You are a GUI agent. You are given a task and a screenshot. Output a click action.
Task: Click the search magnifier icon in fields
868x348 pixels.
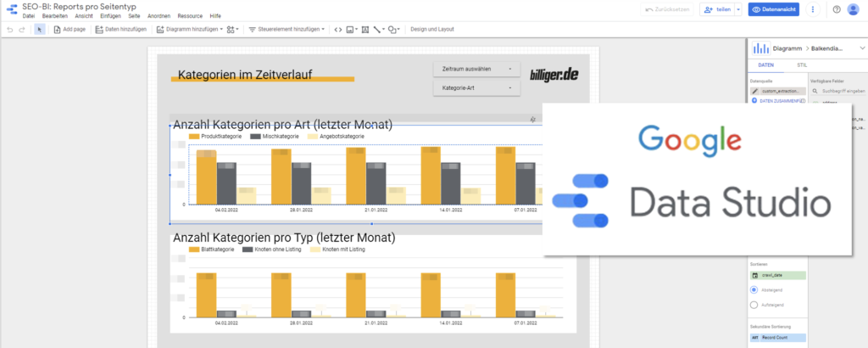pyautogui.click(x=815, y=91)
